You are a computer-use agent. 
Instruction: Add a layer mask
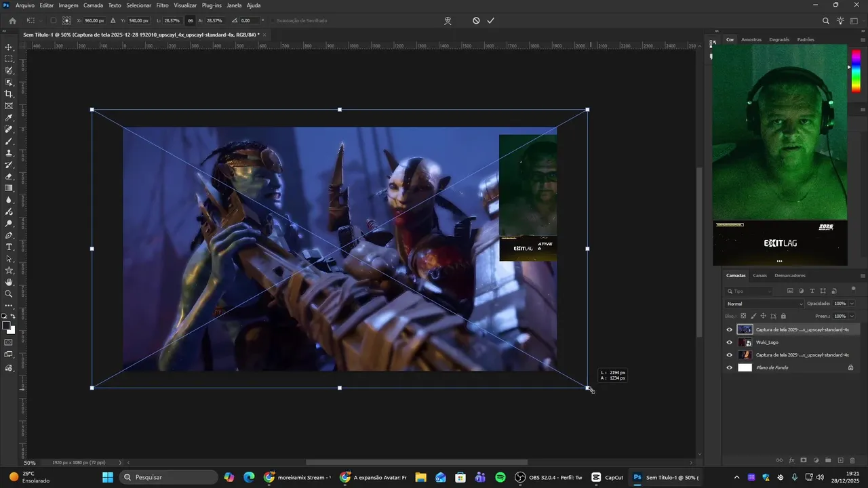point(804,460)
